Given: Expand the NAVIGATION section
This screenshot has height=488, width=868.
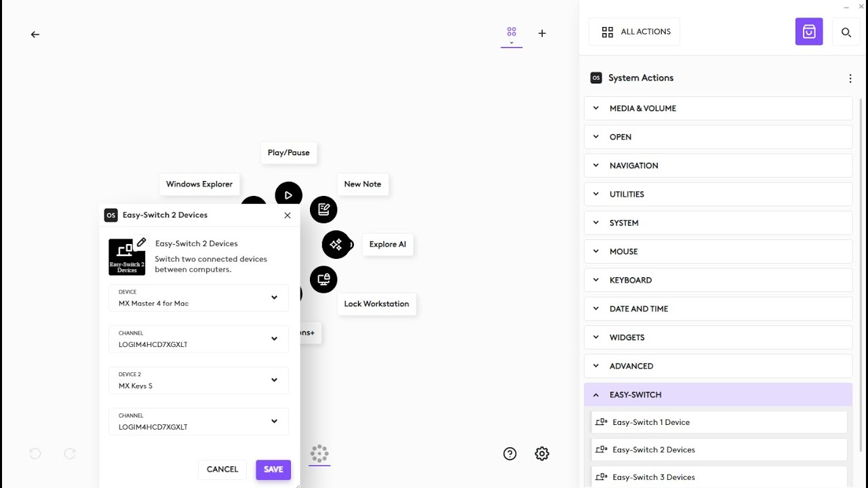Looking at the screenshot, I should (718, 165).
